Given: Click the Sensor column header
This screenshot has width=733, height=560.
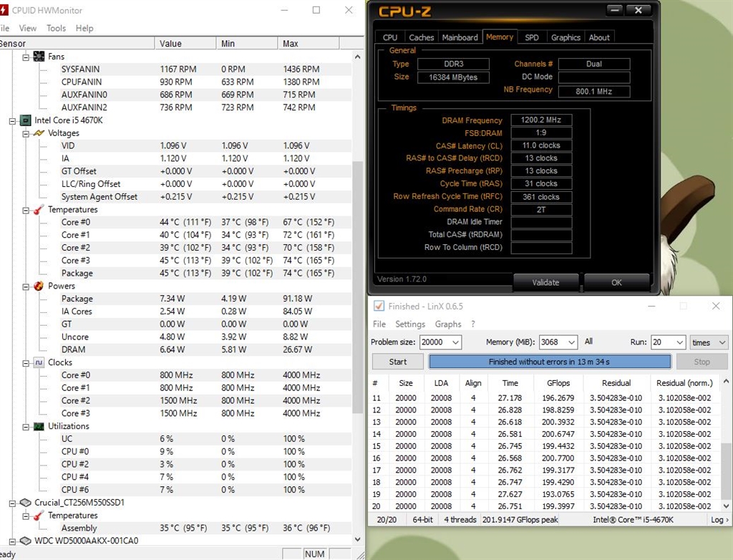Looking at the screenshot, I should point(76,44).
